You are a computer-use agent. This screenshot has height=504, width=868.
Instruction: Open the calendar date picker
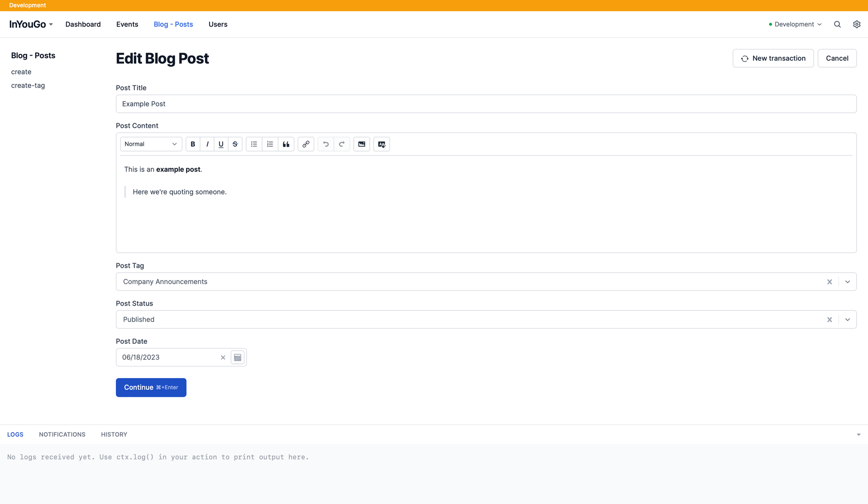(237, 357)
